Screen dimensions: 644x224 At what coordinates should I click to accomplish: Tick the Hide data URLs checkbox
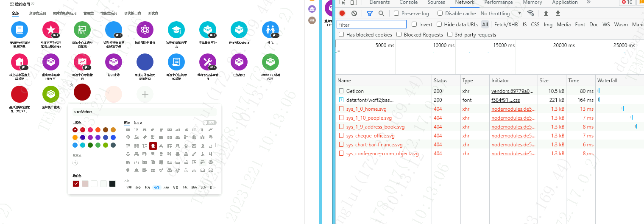439,24
